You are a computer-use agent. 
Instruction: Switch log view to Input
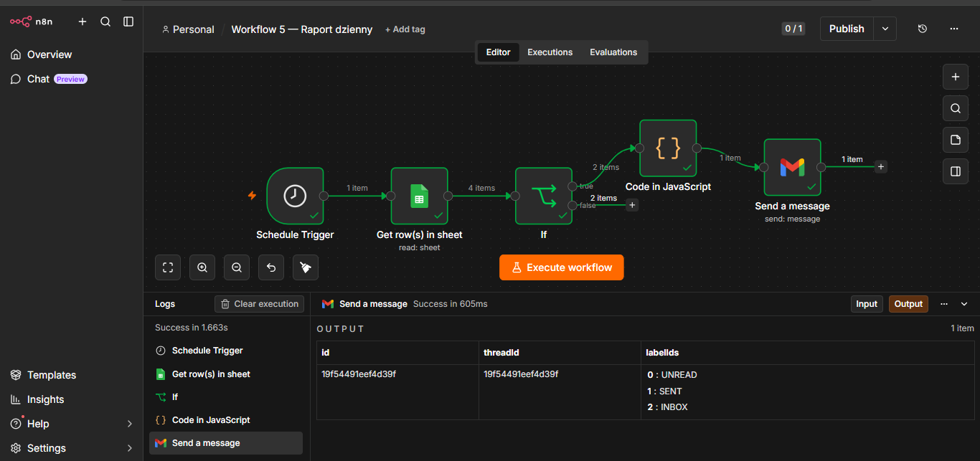[x=867, y=304]
